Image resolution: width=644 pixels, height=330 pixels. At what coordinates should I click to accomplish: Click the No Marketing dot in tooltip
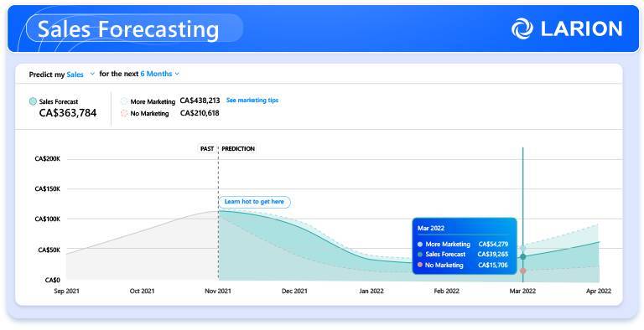click(420, 266)
